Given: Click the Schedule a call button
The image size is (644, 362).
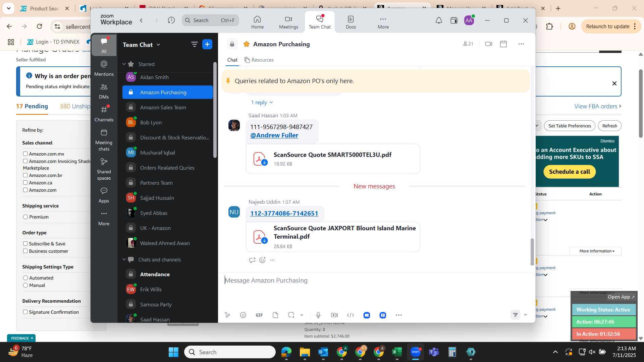Looking at the screenshot, I should coord(570,172).
